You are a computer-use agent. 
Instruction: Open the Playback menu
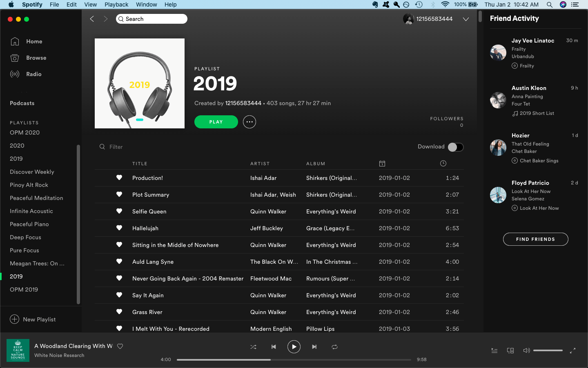(116, 4)
